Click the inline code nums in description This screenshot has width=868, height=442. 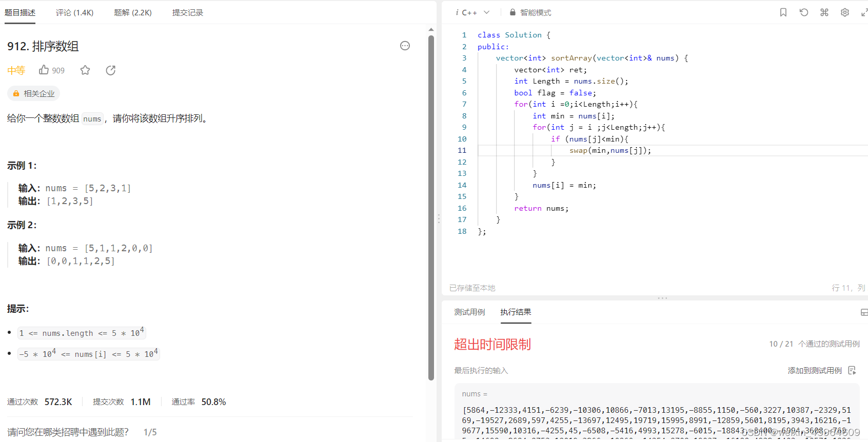click(92, 119)
